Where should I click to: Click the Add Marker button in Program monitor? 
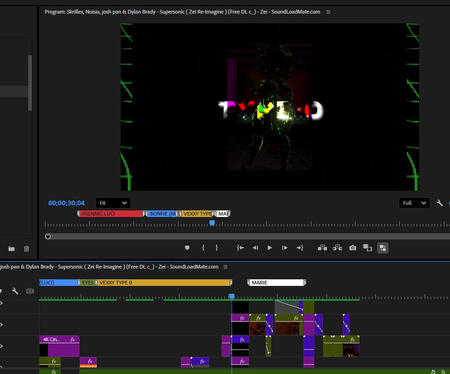tap(187, 248)
